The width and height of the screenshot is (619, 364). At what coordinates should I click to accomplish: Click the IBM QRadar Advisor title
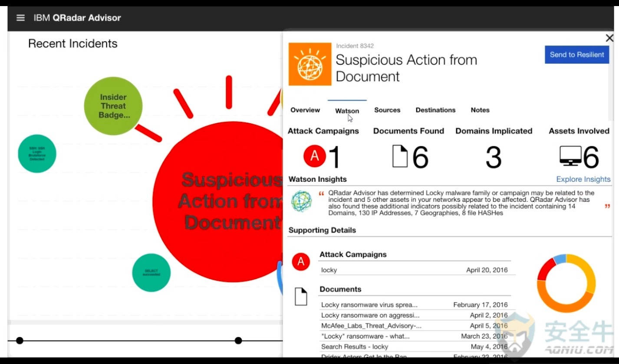coord(77,18)
